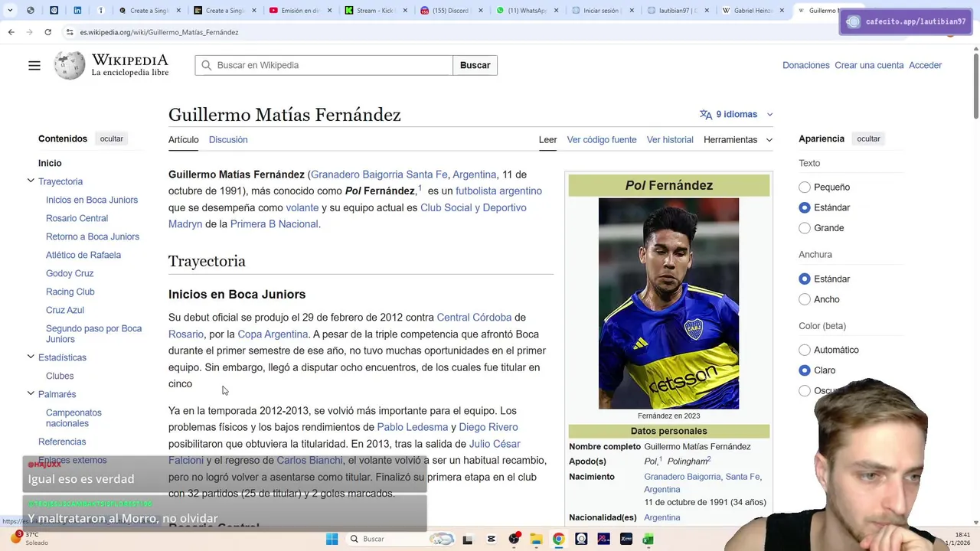Open the Herramientas dropdown menu
The height and width of the screenshot is (551, 980).
(738, 139)
